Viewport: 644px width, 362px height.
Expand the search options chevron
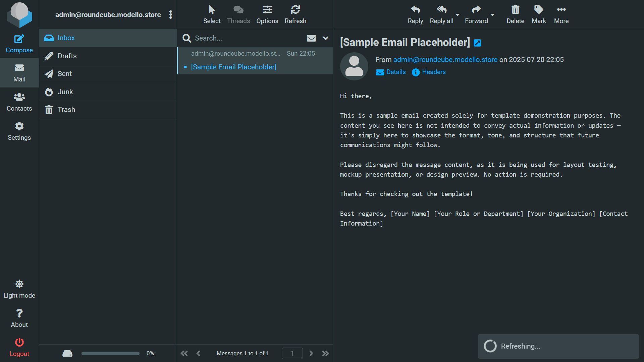point(325,38)
